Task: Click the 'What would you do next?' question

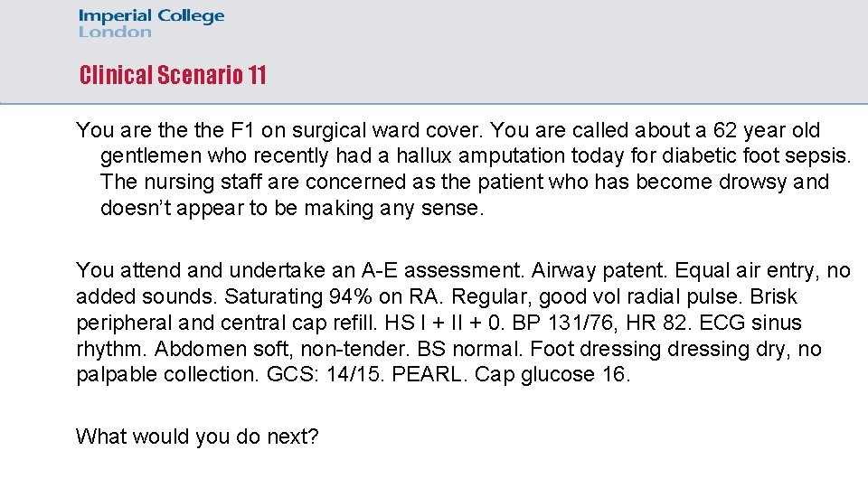Action: pos(198,436)
